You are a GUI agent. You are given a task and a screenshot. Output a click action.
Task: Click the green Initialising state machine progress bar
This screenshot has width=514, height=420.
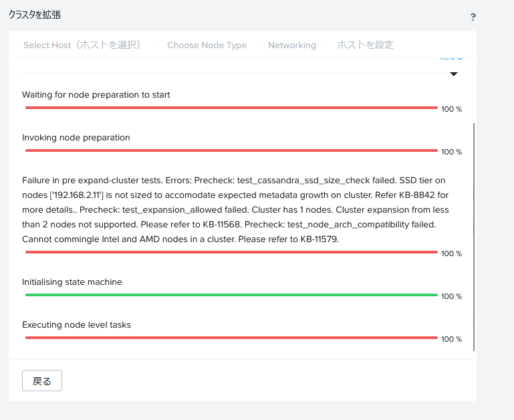click(231, 295)
